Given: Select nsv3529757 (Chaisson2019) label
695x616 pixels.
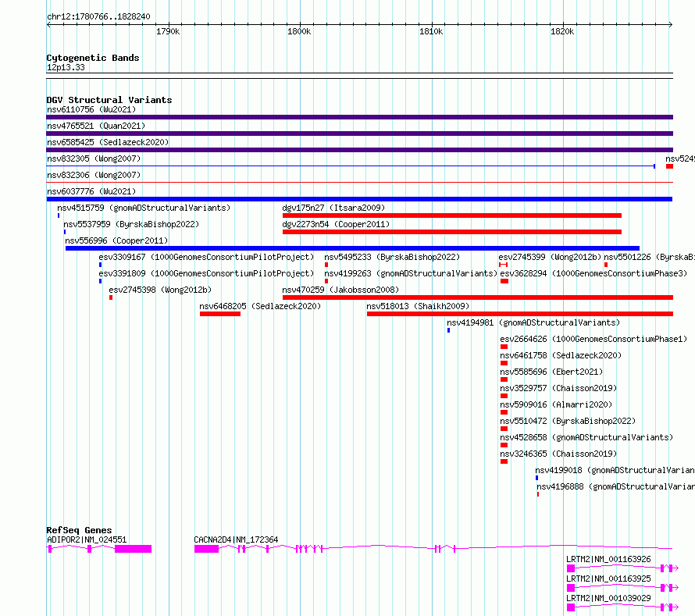Looking at the screenshot, I should [558, 388].
